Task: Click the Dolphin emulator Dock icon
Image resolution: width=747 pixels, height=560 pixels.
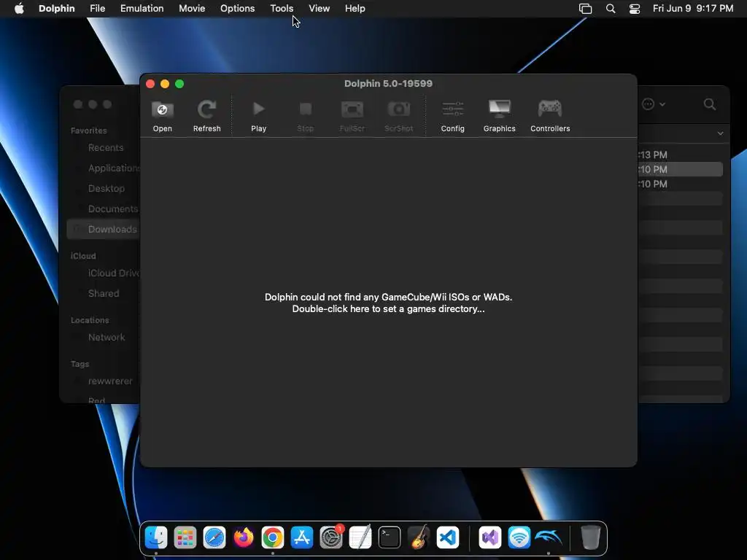Action: [x=549, y=537]
